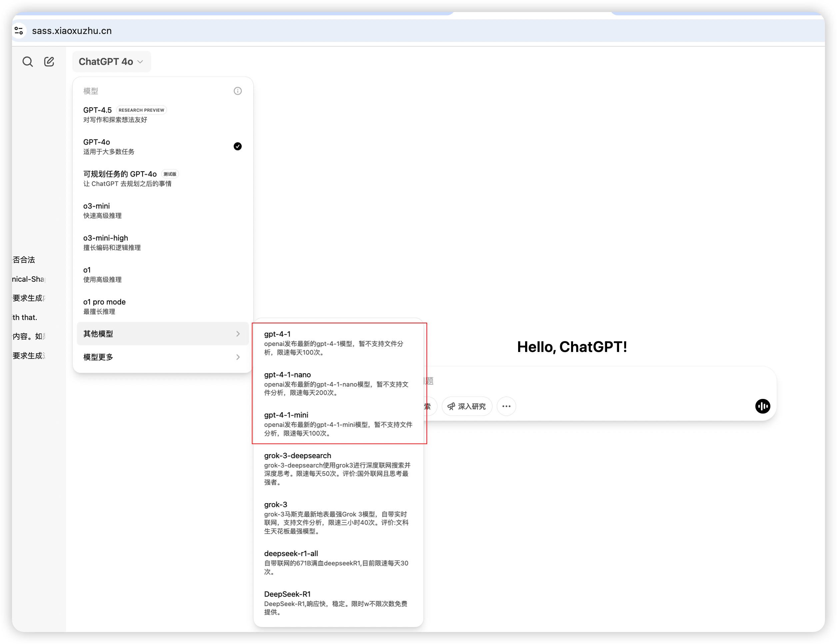Click the search chats magnifier icon
The width and height of the screenshot is (837, 644).
pyautogui.click(x=28, y=62)
